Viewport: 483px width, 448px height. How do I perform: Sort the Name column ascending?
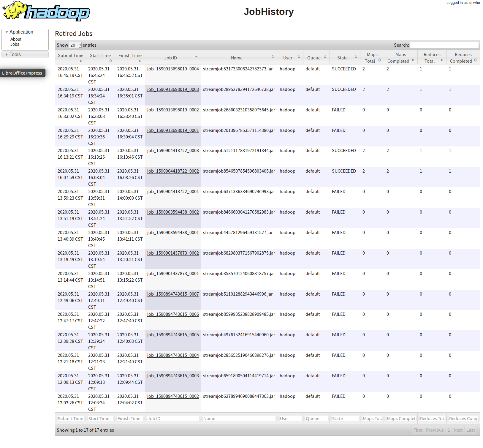(273, 56)
